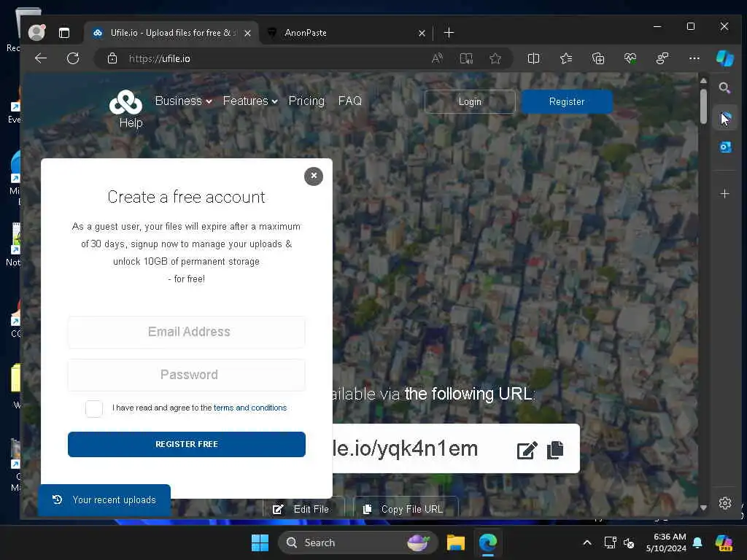Open a new browser tab
The image size is (747, 560).
point(449,33)
